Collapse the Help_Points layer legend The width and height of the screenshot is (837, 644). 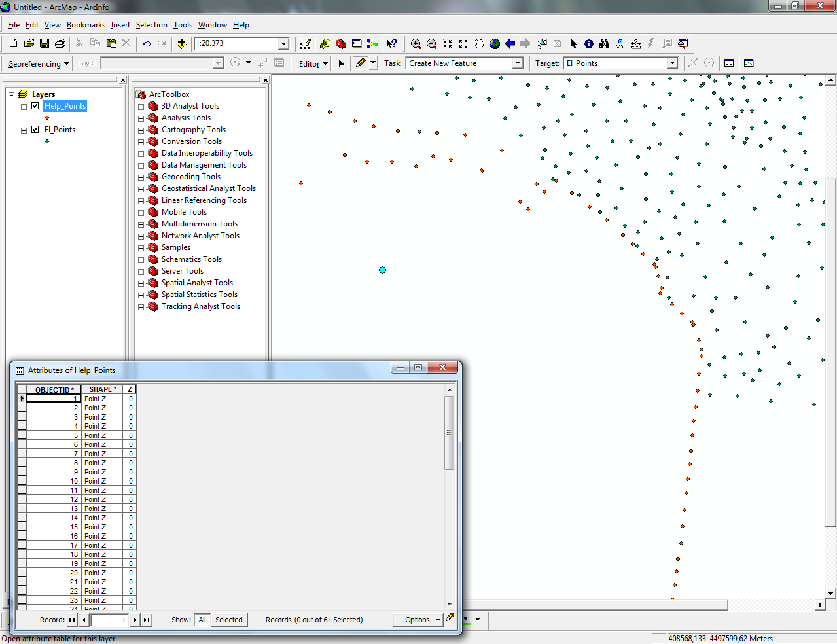[x=24, y=107]
